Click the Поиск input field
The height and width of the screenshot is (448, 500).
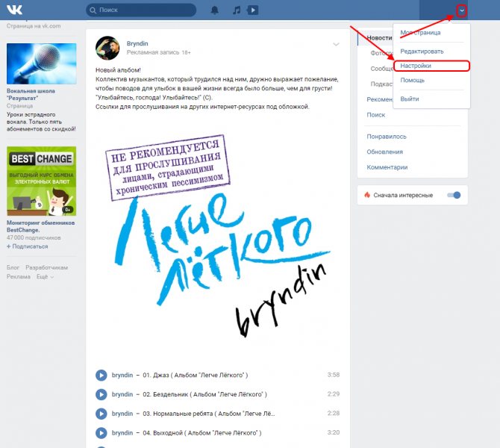click(x=141, y=10)
